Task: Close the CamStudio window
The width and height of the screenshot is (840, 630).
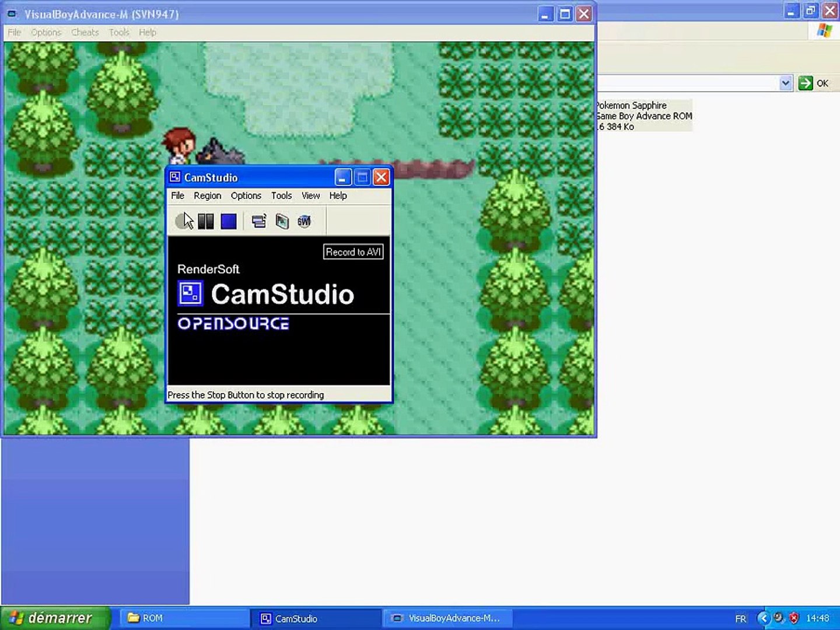Action: coord(381,177)
